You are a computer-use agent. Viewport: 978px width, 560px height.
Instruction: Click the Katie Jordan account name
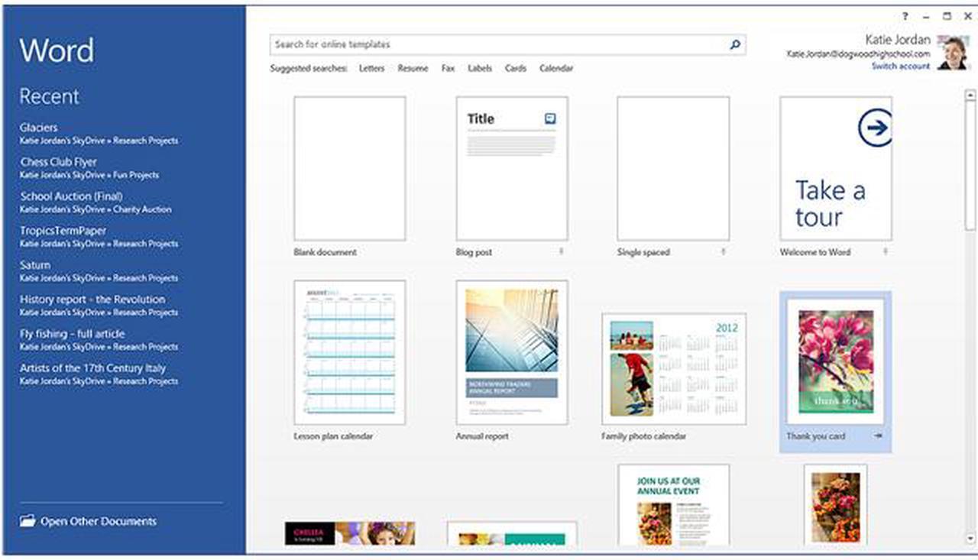pos(898,39)
